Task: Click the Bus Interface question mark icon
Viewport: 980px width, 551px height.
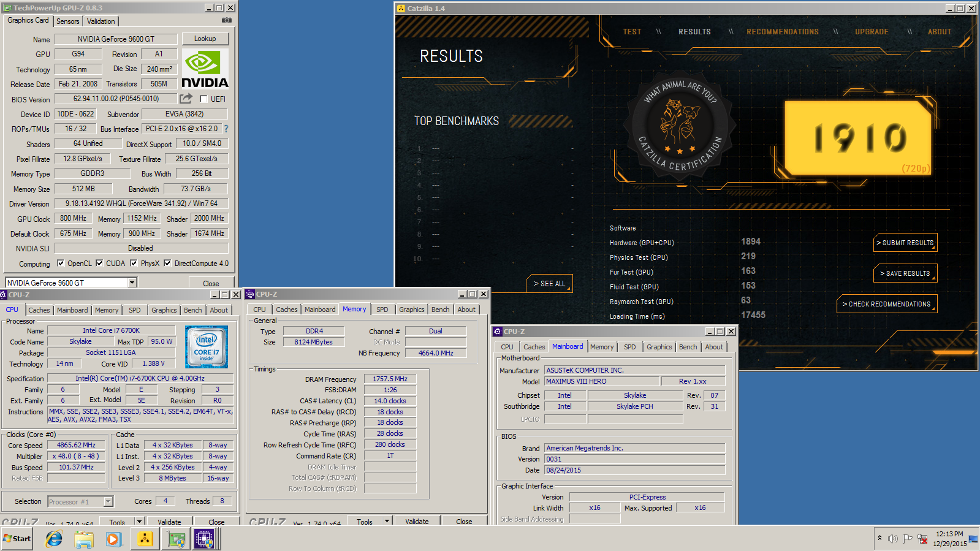Action: [226, 129]
